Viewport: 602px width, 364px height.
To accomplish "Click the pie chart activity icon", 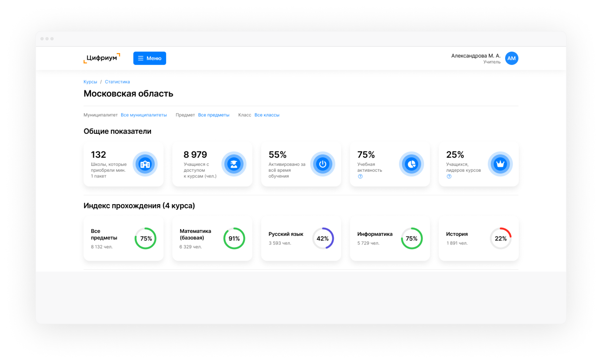I will coord(411,164).
